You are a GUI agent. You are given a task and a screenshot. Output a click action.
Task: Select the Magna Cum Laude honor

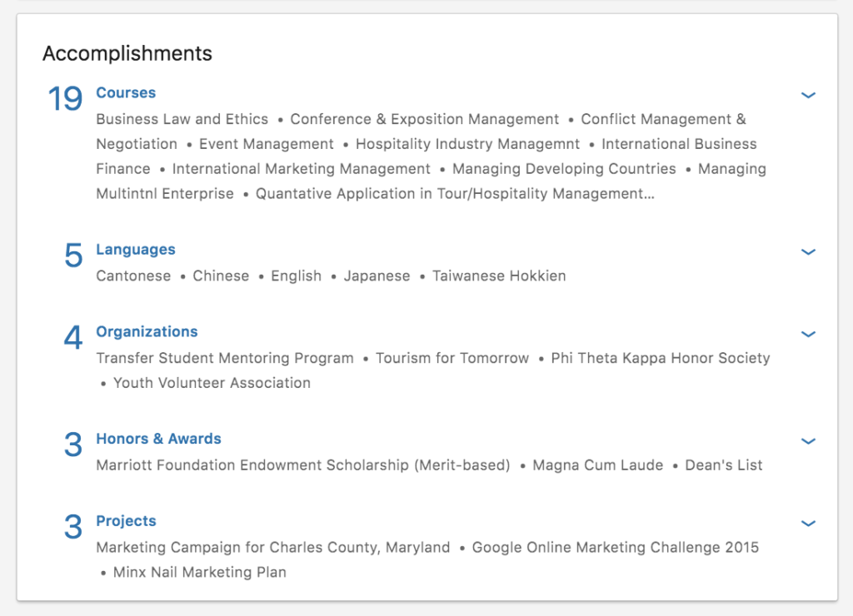pyautogui.click(x=597, y=465)
